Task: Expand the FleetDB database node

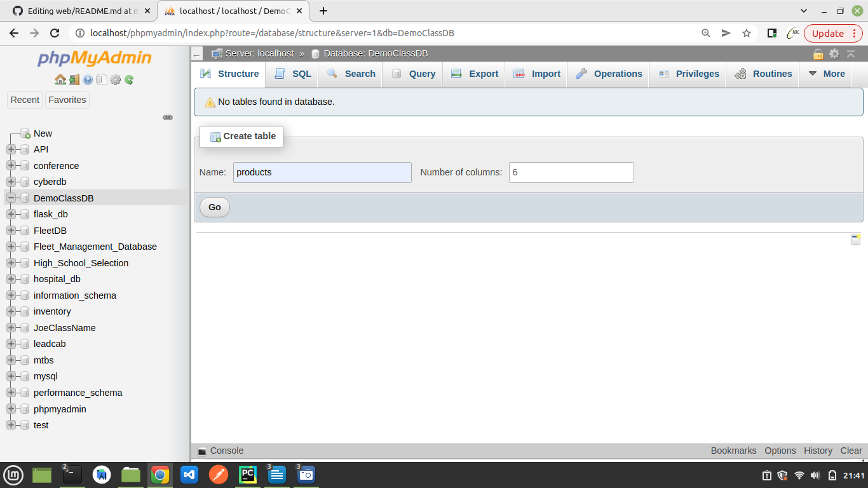Action: pos(11,231)
